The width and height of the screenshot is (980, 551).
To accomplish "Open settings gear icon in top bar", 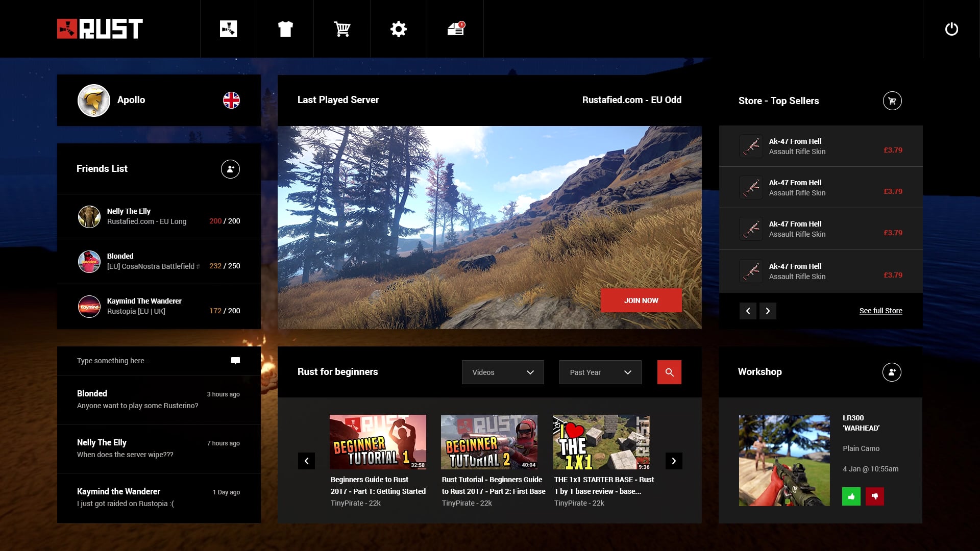I will [399, 29].
